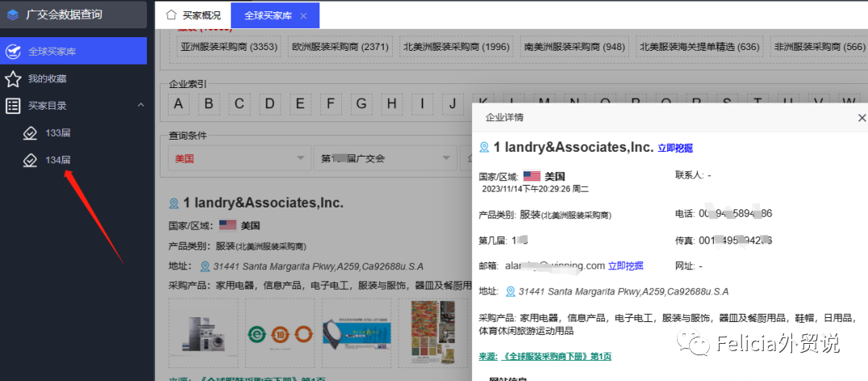868x381 pixels.
Task: Select index letter H
Action: [392, 103]
